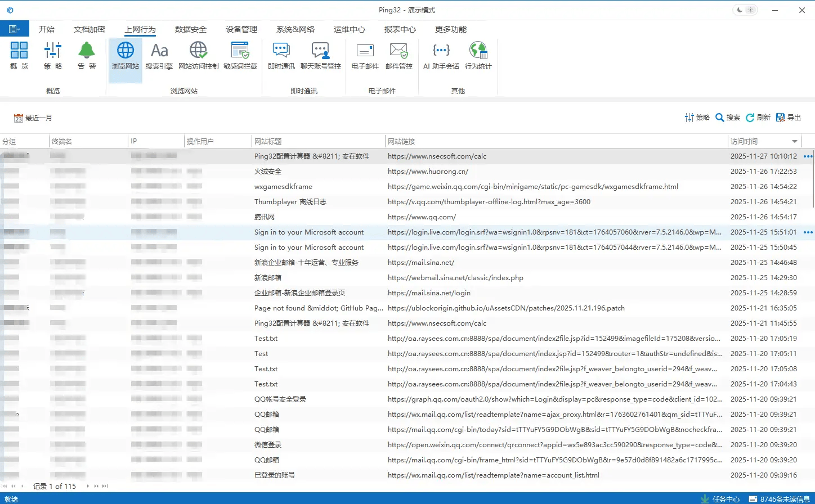815x504 pixels.
Task: Switch to the 文档加密 tab
Action: 89,29
